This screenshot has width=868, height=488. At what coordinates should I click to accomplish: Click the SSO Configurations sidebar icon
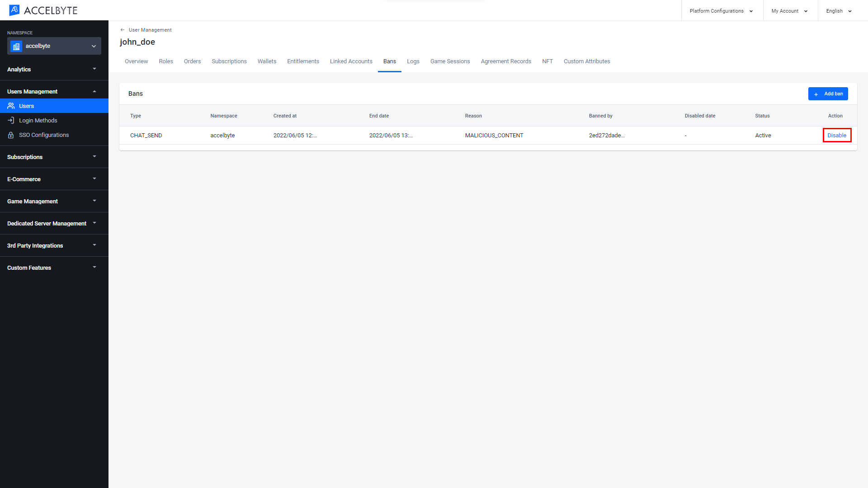click(x=12, y=135)
